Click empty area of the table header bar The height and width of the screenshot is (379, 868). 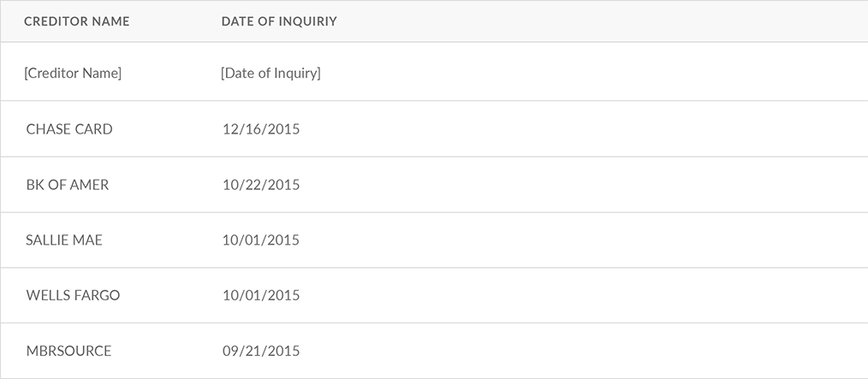point(599,21)
